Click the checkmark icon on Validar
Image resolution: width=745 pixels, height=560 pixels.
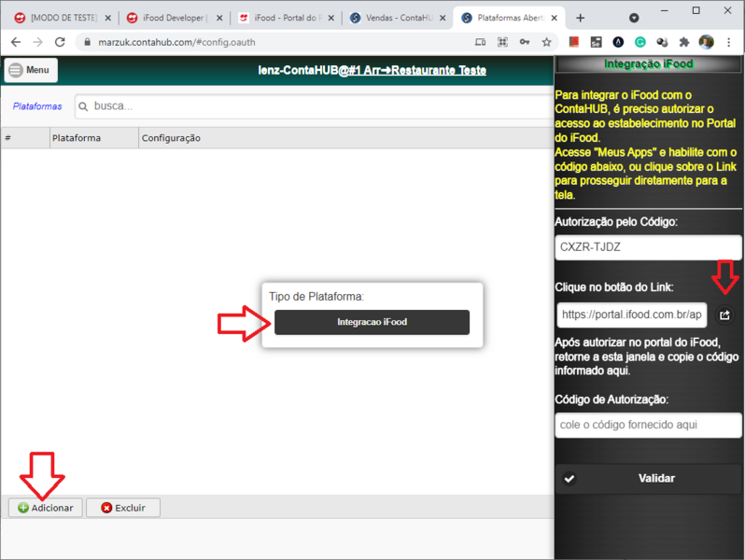(569, 479)
